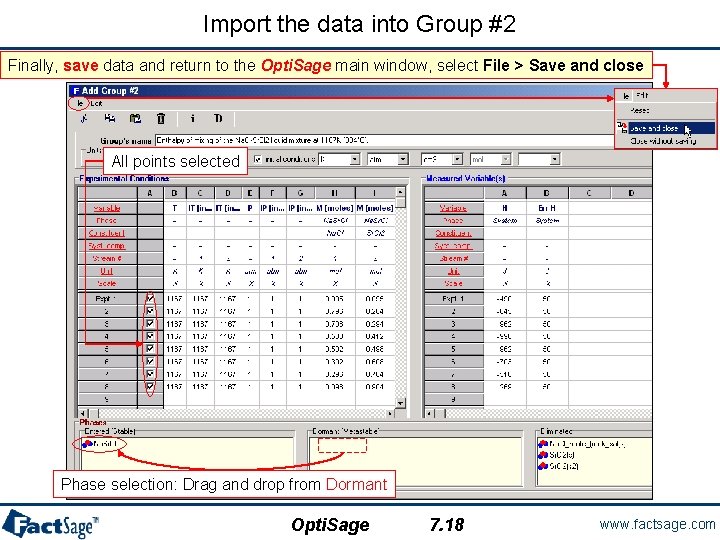Viewport: 720px width, 540px height.
Task: Open www.factsage.com link
Action: [657, 524]
